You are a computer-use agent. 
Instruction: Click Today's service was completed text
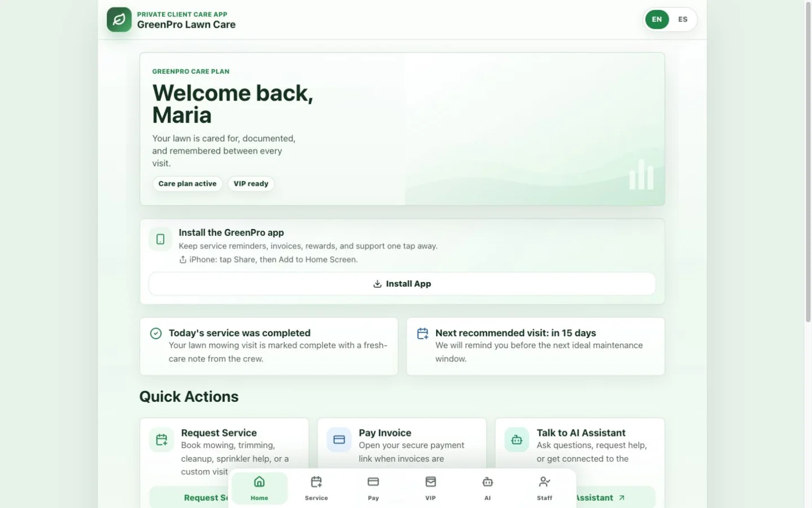240,333
